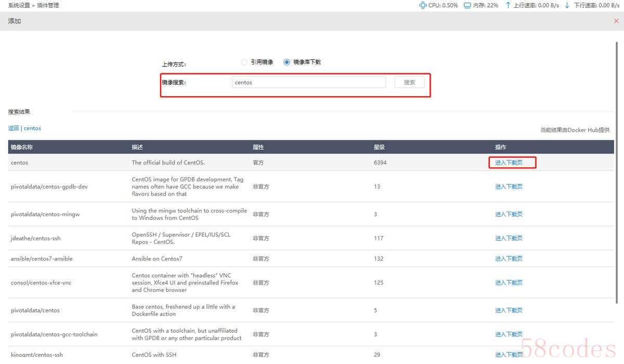Click the centos breadcrumb link
Screen dimensions: 624x364
pyautogui.click(x=32, y=128)
